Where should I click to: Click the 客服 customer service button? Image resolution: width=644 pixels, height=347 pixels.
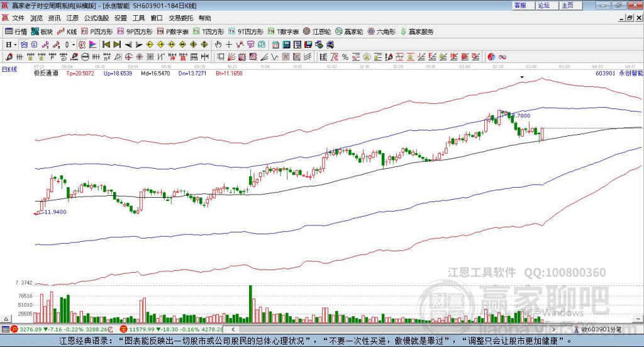point(524,5)
